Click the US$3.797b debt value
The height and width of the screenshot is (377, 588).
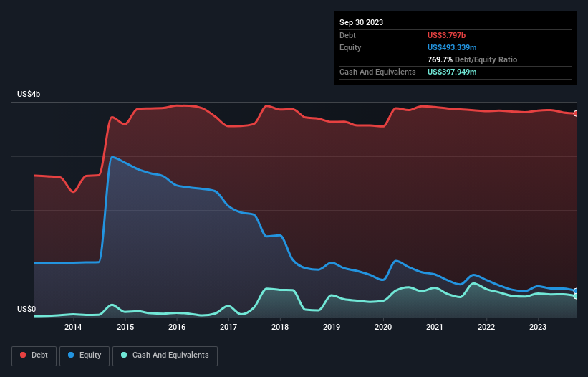(x=446, y=35)
